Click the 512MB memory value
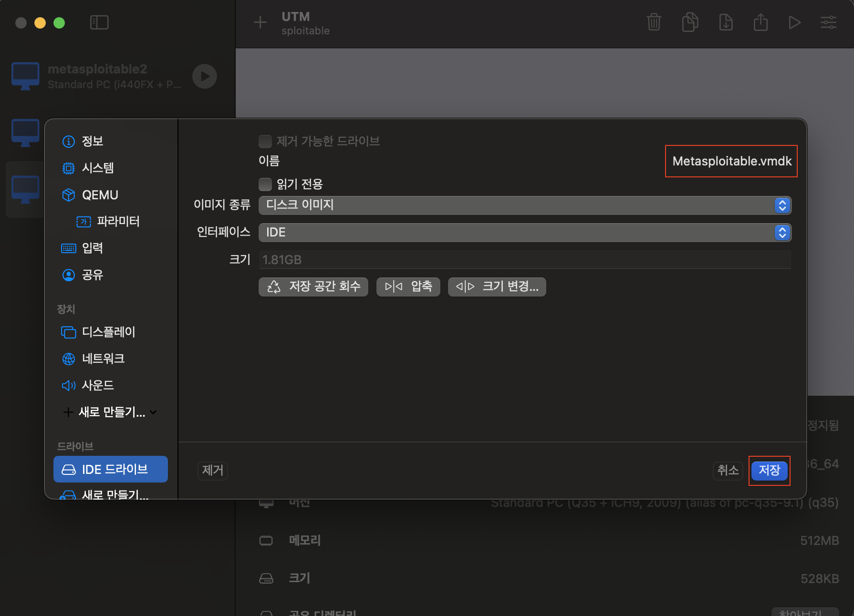854x616 pixels. point(819,541)
